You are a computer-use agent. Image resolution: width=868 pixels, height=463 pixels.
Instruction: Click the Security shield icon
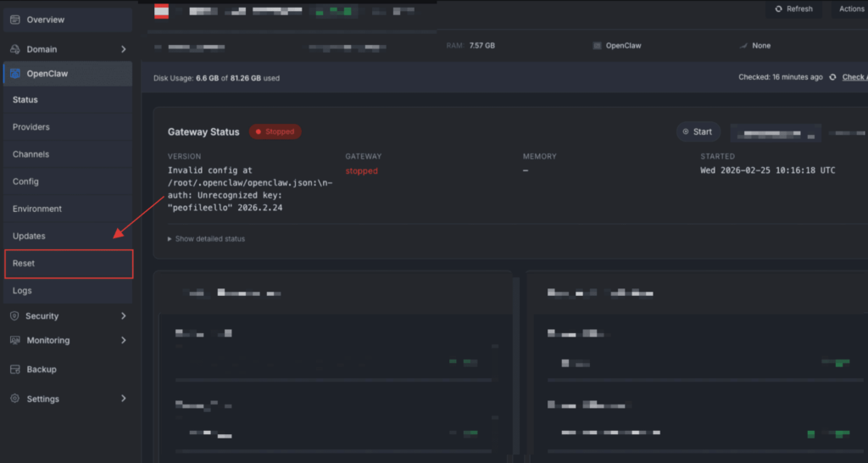click(x=15, y=315)
